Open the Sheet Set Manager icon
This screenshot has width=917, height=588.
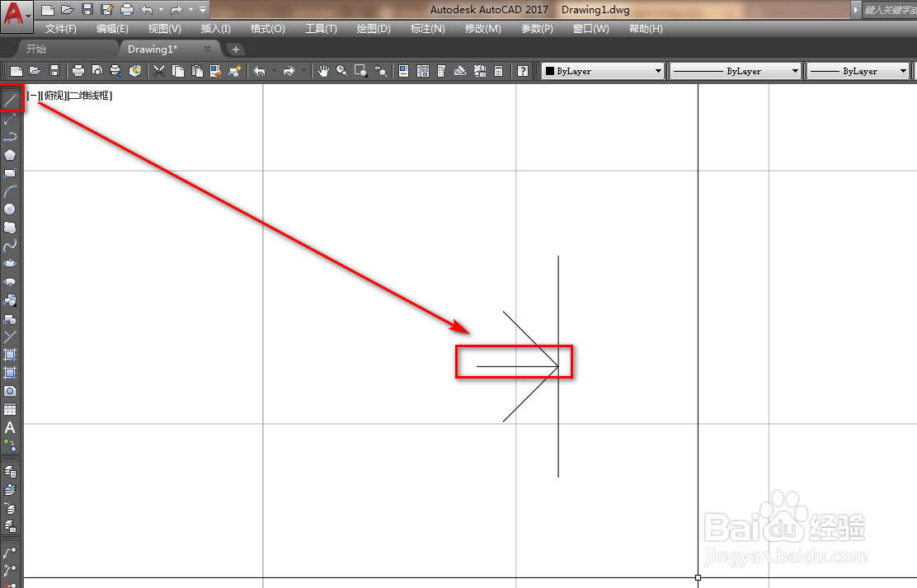point(460,72)
